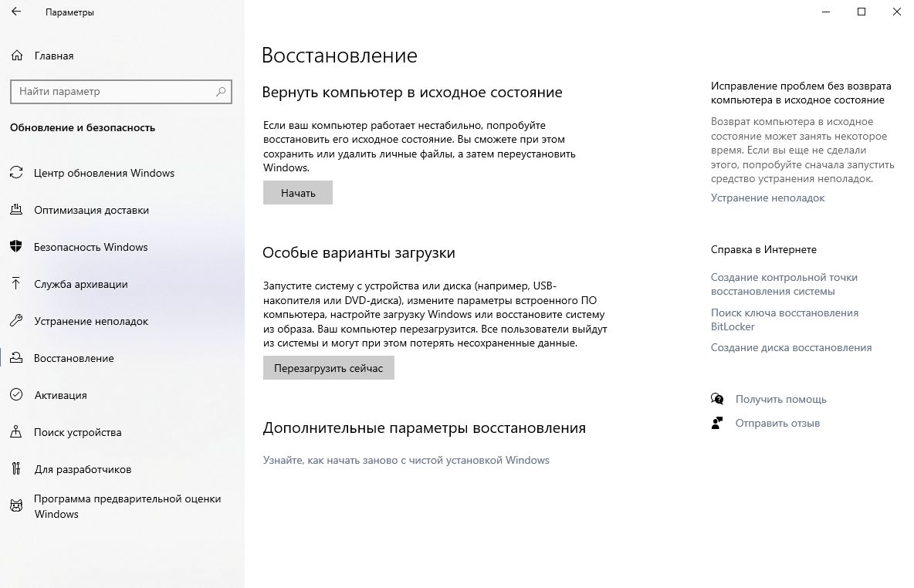Click the Home icon beside Главная
Screen dimensions: 914x588
[x=16, y=56]
